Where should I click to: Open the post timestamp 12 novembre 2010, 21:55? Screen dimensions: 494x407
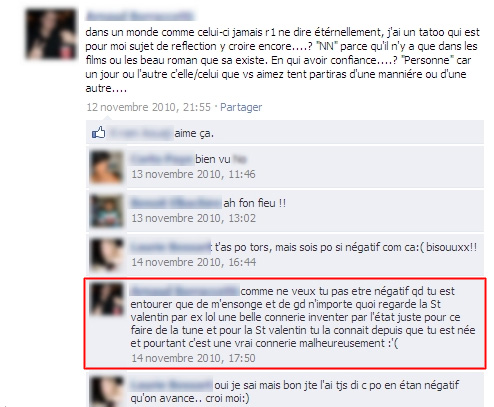click(x=149, y=107)
